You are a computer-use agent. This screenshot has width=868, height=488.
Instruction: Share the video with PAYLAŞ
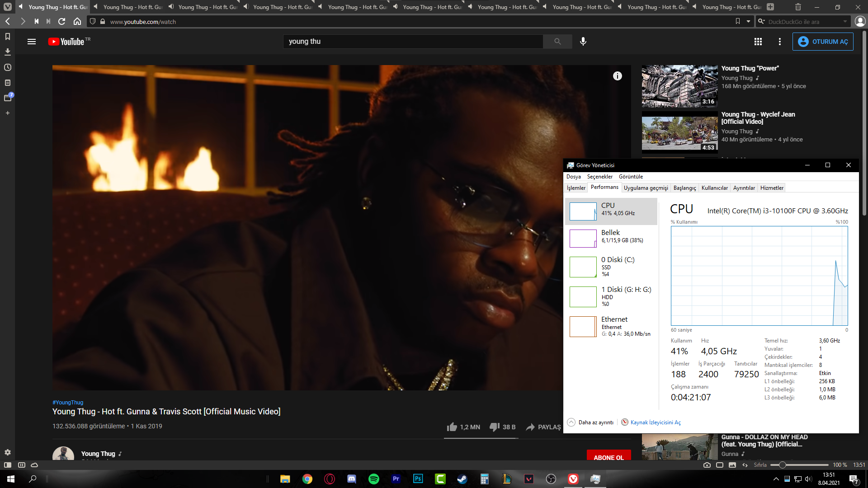(543, 427)
